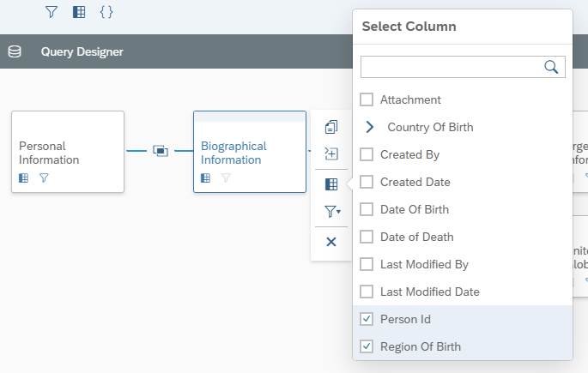Screen dimensions: 588x373
Task: Open columns icon in Biographical Information box
Action: coord(205,177)
